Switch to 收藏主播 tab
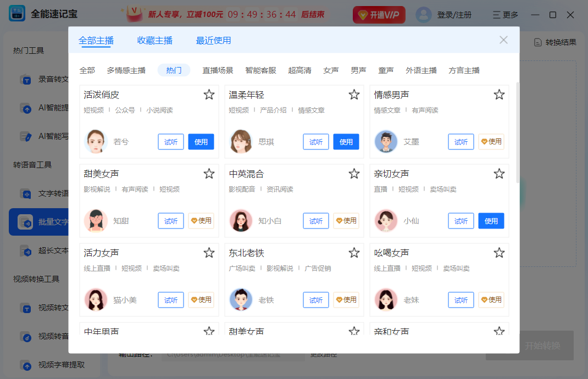This screenshot has width=588, height=379. click(x=154, y=40)
